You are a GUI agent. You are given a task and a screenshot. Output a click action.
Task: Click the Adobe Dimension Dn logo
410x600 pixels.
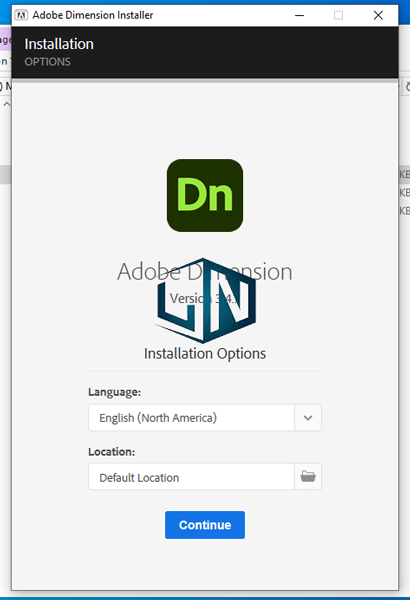point(205,195)
